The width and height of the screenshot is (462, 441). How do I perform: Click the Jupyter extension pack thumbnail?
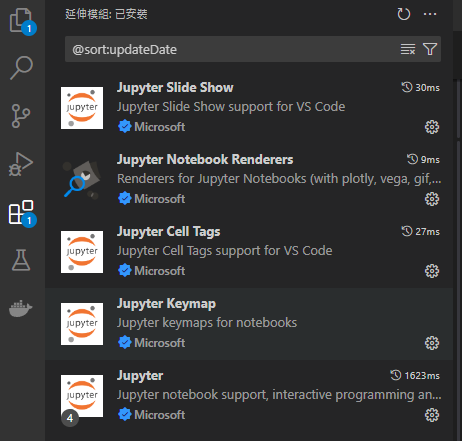coord(82,396)
